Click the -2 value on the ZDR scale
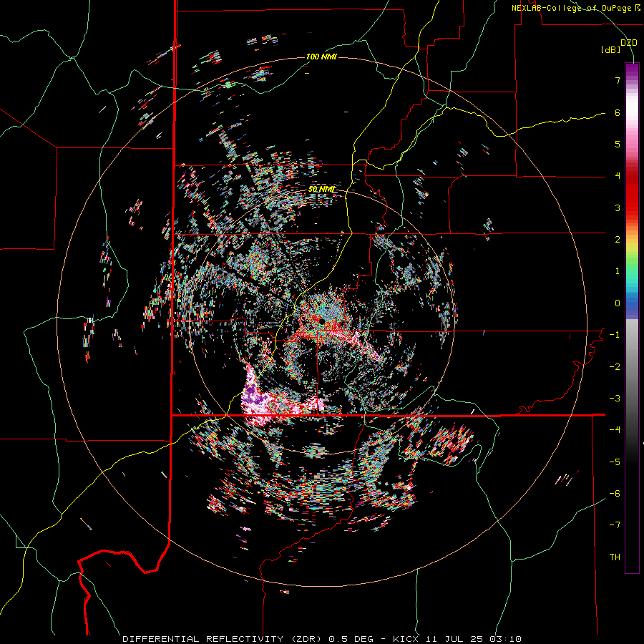 [x=615, y=367]
